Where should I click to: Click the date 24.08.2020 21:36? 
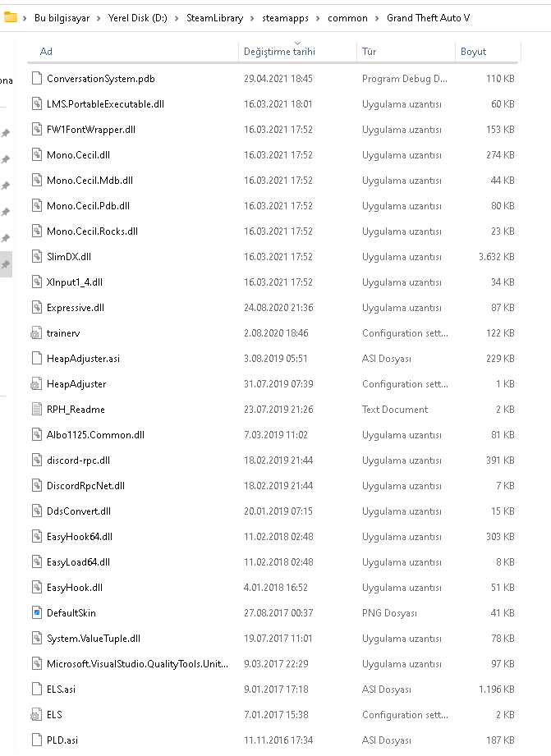[278, 307]
